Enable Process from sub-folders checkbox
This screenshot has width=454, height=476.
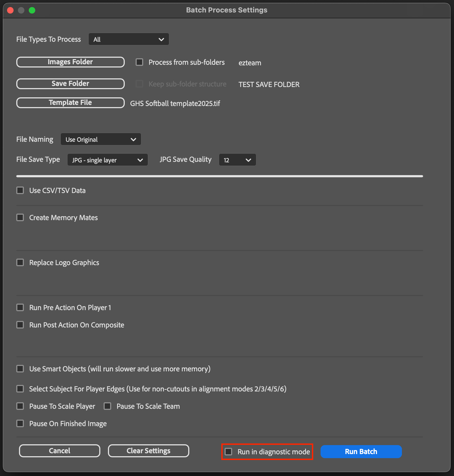pos(139,62)
